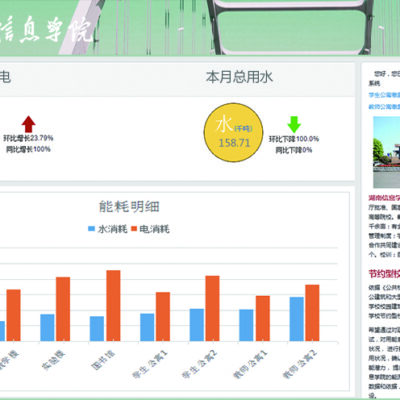Click the 同比下降0% text
Viewport: 400px width, 400px height.
pyautogui.click(x=294, y=150)
